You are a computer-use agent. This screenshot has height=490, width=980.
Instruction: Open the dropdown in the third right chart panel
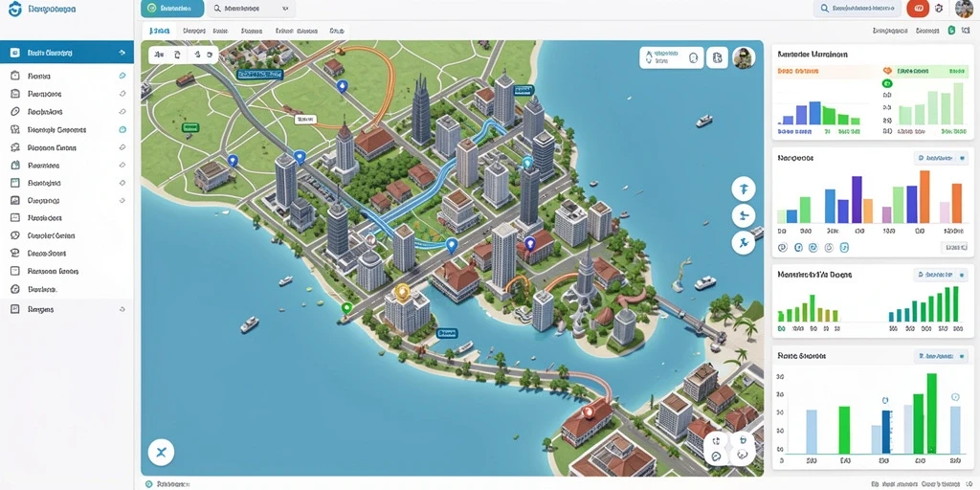pos(940,275)
